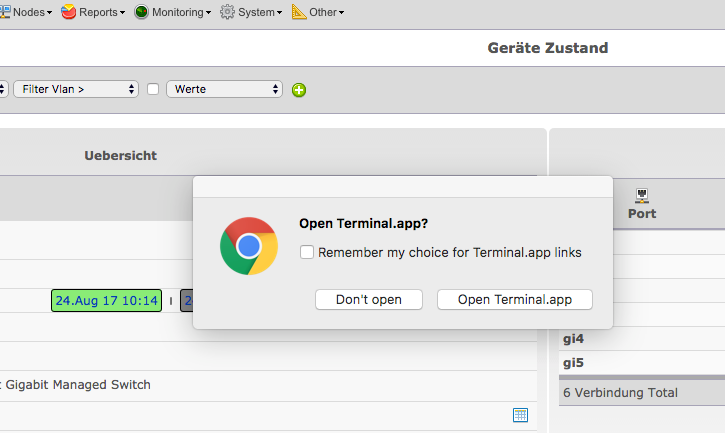725x433 pixels.
Task: Expand the Werte dropdown
Action: click(224, 89)
